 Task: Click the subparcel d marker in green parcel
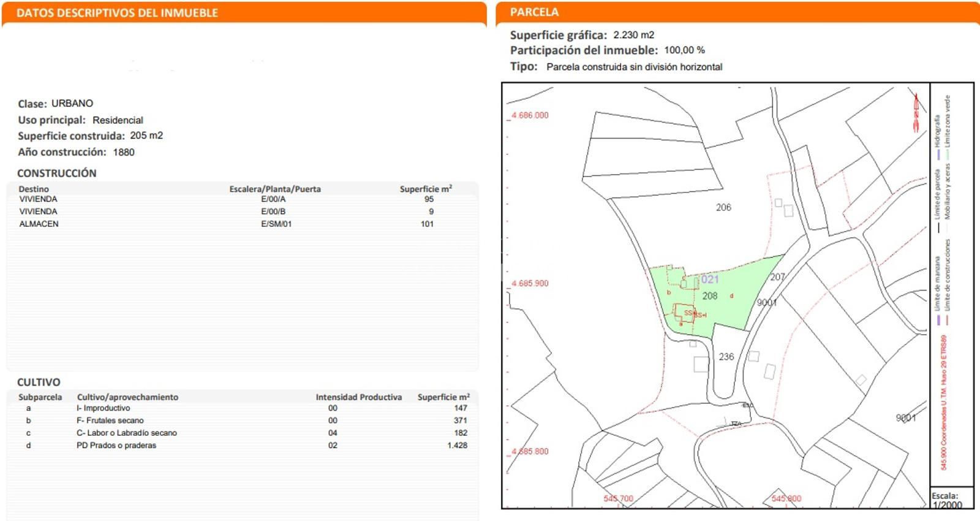731,296
